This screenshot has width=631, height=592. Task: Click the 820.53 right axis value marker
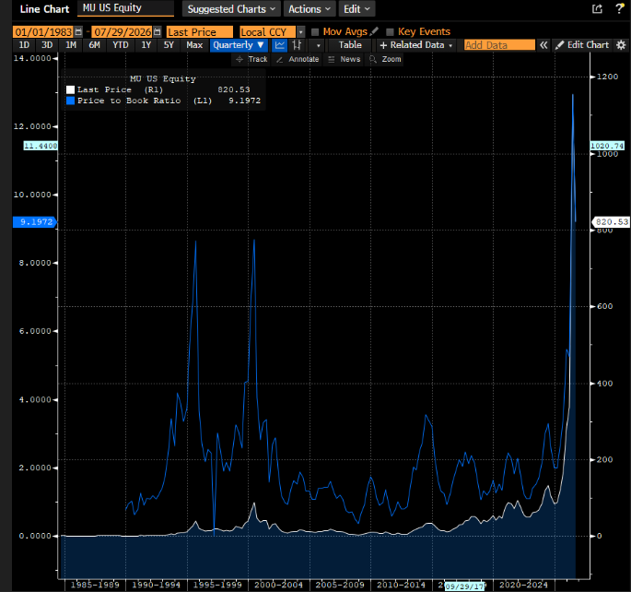(x=610, y=222)
